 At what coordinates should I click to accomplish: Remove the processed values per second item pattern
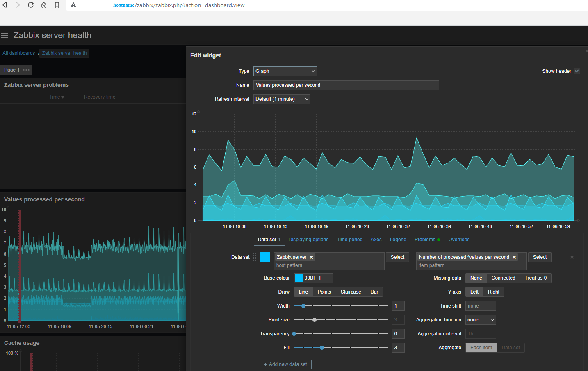(x=514, y=257)
